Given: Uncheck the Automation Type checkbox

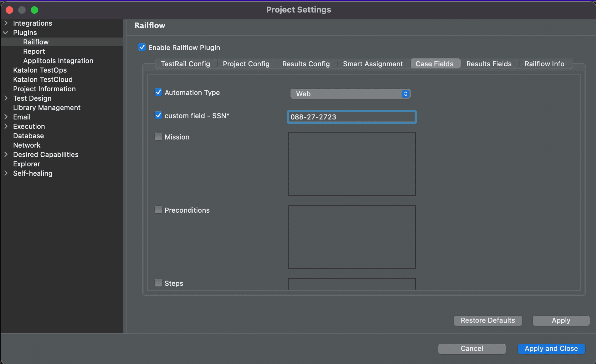Looking at the screenshot, I should click(x=158, y=92).
